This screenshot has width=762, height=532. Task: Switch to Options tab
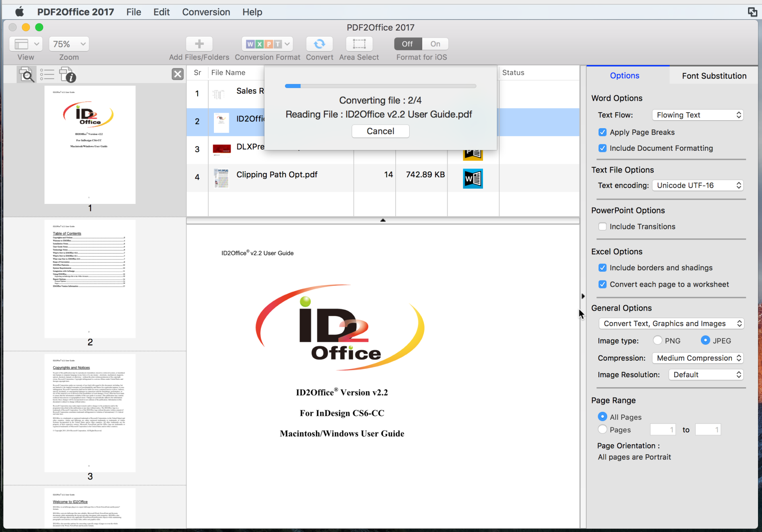coord(625,75)
